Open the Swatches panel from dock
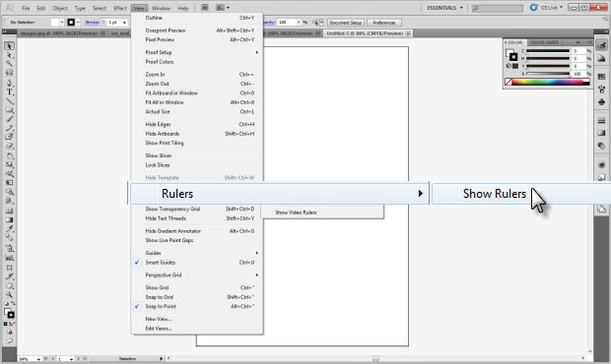The image size is (611, 364). 601,77
